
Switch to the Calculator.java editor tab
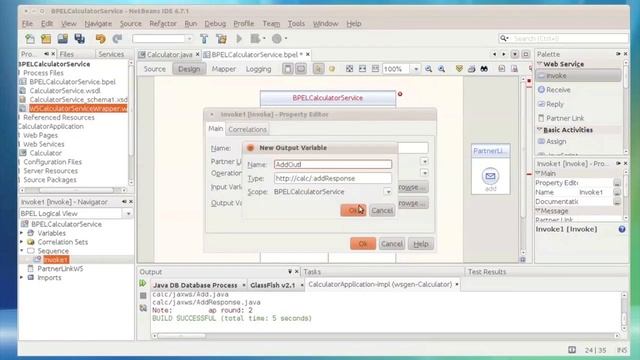click(x=169, y=54)
